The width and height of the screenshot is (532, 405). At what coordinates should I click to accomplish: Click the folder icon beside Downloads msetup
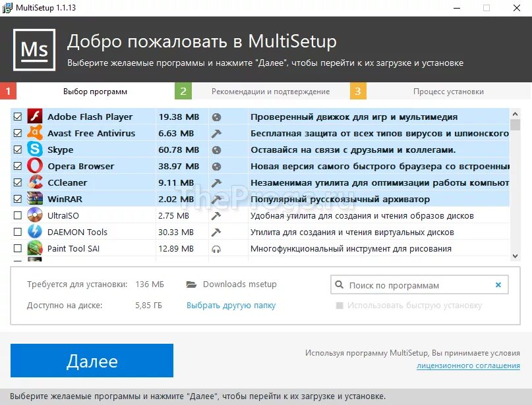pyautogui.click(x=191, y=284)
